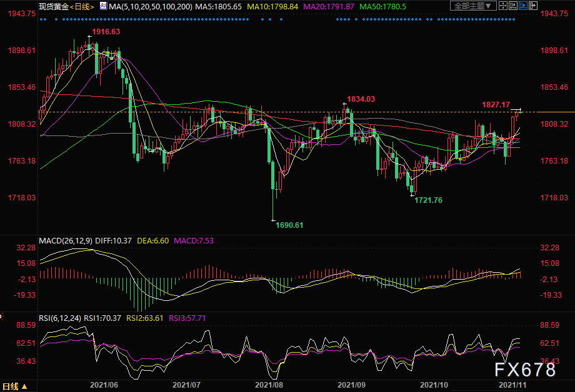Screen dimensions: 575x392
Task: Select the chart scroll-back axis icon
Action: tap(513, 6)
